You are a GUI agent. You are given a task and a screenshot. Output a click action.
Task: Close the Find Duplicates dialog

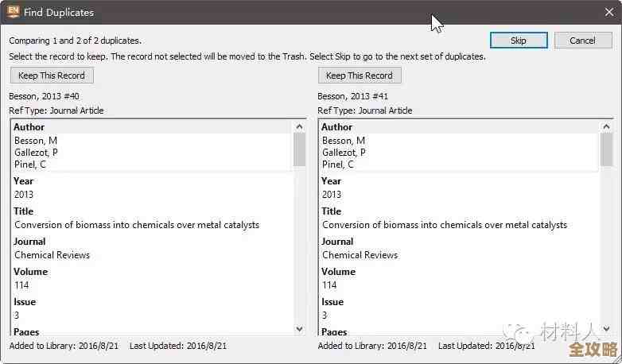click(x=608, y=12)
